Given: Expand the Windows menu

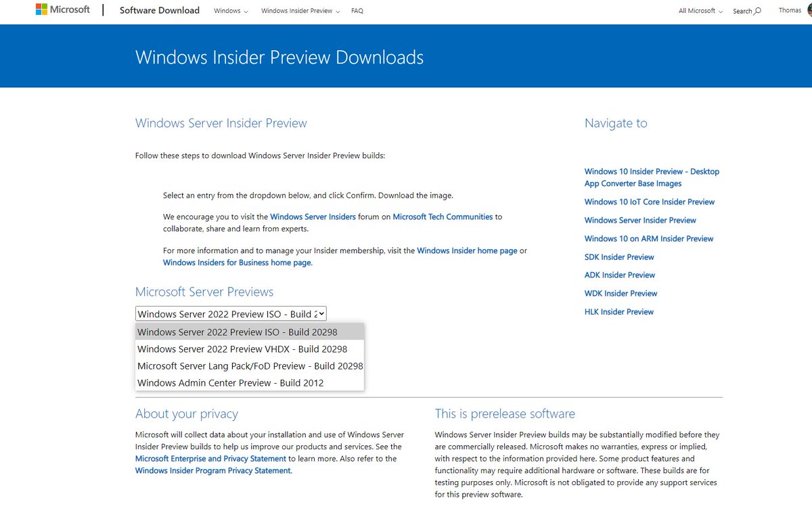Looking at the screenshot, I should [231, 11].
